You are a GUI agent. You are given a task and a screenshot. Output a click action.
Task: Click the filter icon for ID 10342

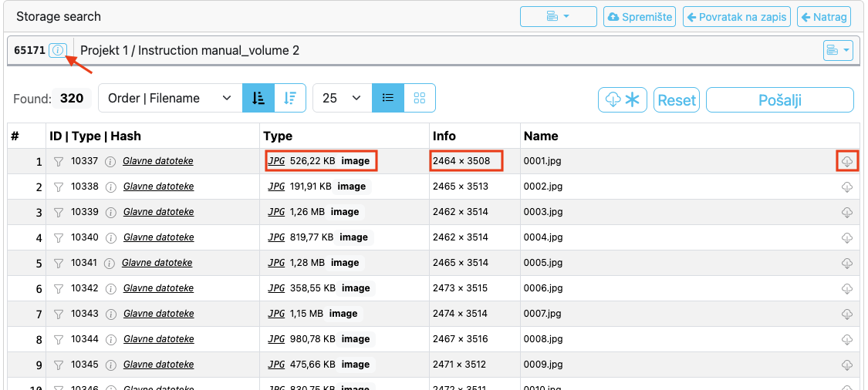59,289
